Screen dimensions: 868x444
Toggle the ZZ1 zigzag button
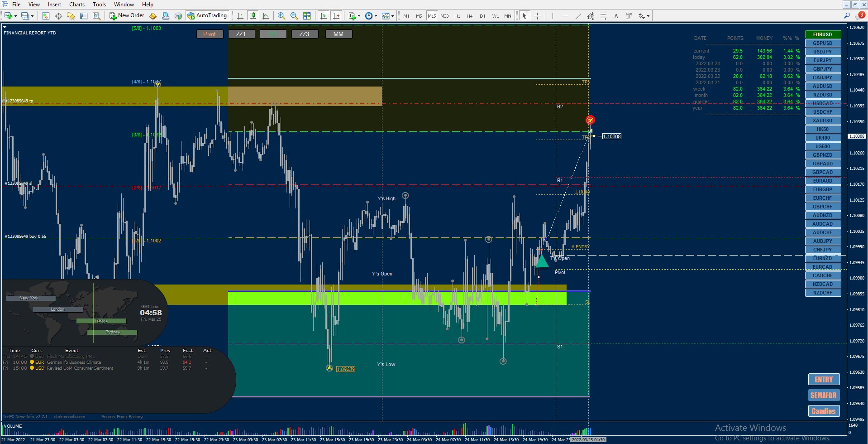pyautogui.click(x=241, y=34)
